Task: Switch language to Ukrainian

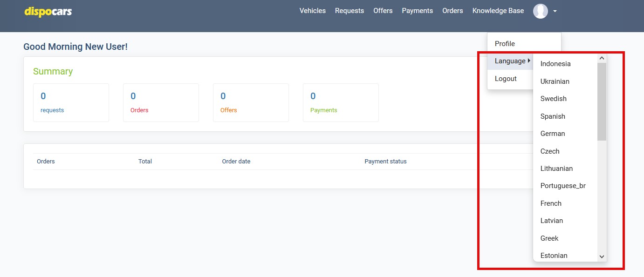Action: tap(555, 81)
